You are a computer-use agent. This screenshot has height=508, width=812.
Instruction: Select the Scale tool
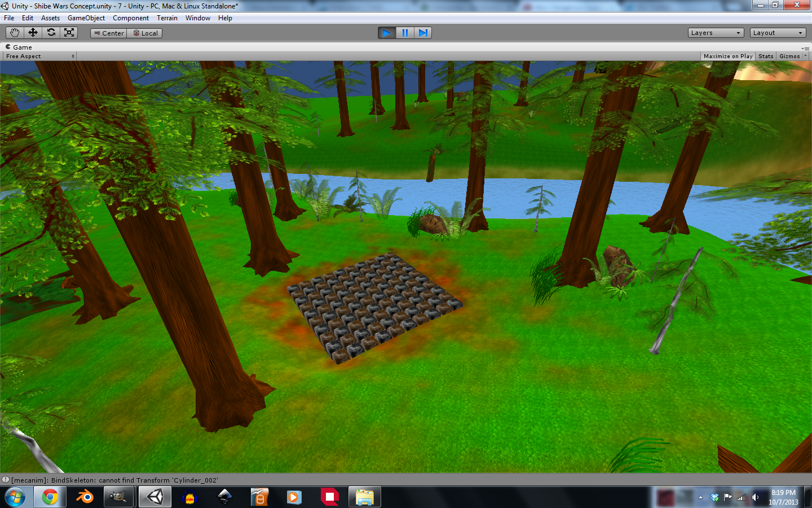pyautogui.click(x=69, y=33)
